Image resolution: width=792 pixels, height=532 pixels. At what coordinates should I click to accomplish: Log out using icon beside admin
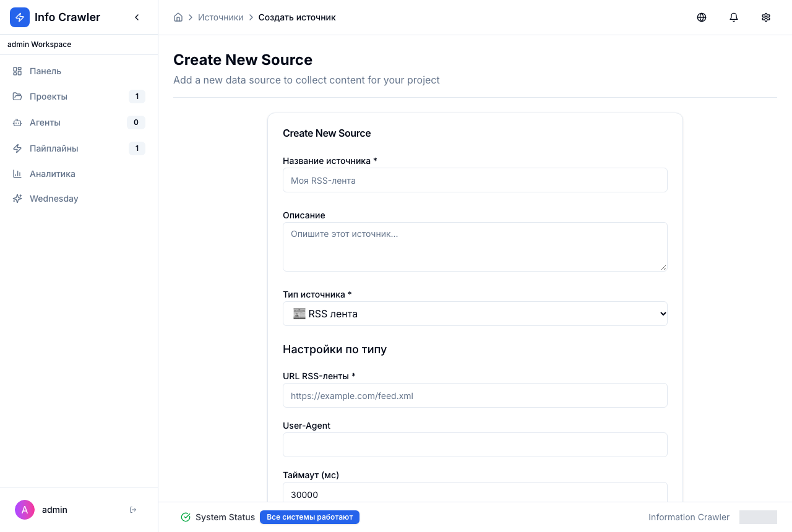pyautogui.click(x=133, y=510)
